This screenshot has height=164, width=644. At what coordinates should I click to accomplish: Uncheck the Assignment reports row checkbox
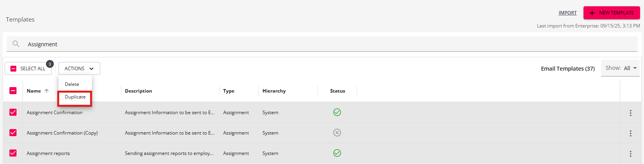point(13,153)
